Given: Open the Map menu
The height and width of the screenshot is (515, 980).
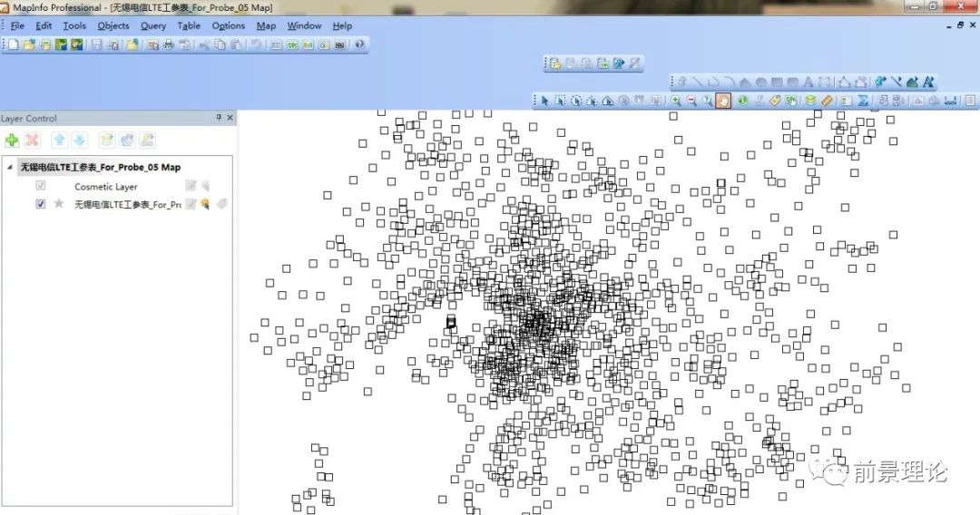Looking at the screenshot, I should point(266,25).
